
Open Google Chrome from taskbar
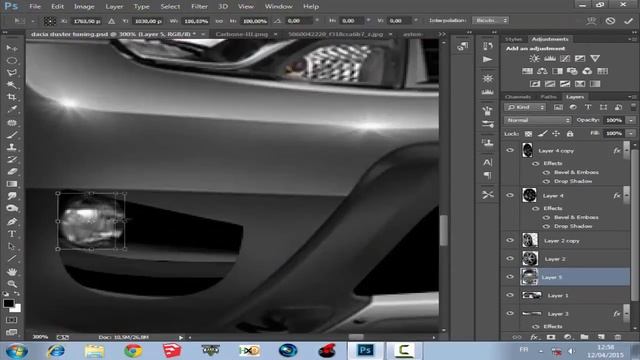click(133, 351)
